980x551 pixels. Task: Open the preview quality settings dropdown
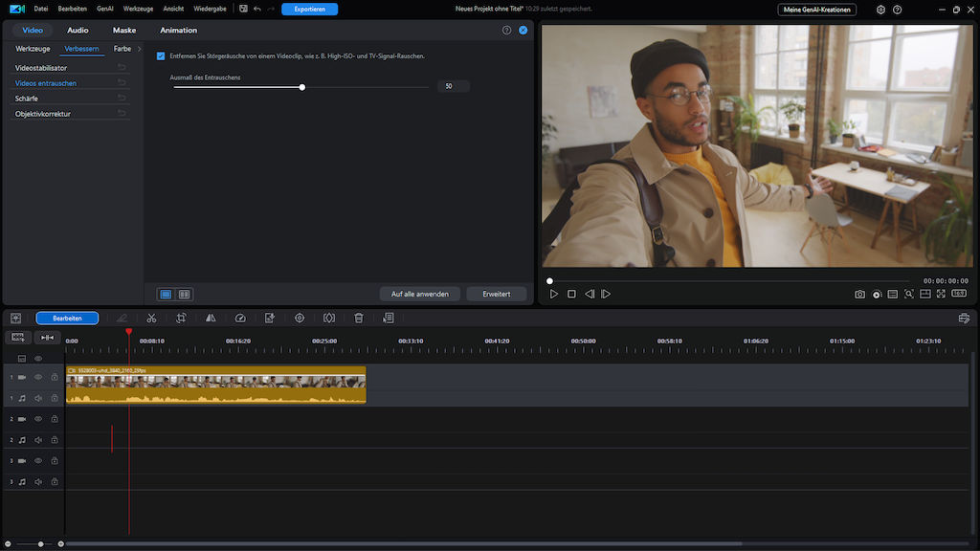click(x=877, y=294)
